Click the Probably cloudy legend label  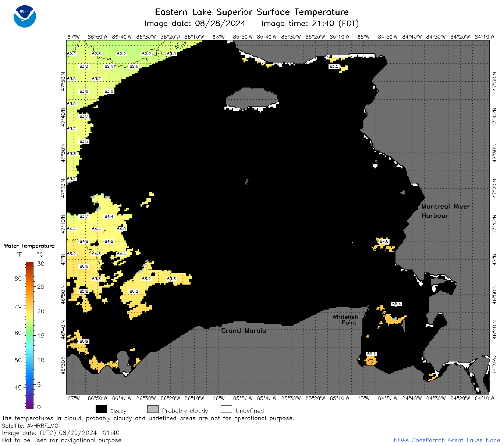pos(185,411)
